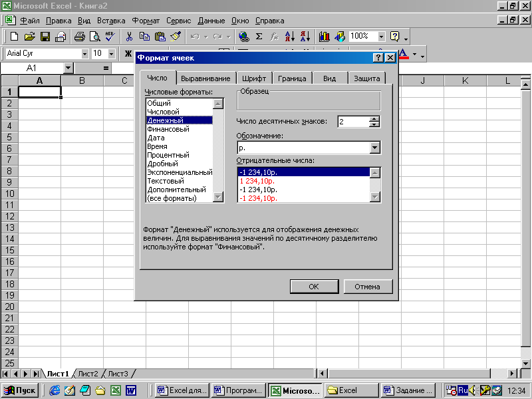Click the Print icon in the toolbar
Viewport: 532px width, 399px height.
tap(80, 37)
